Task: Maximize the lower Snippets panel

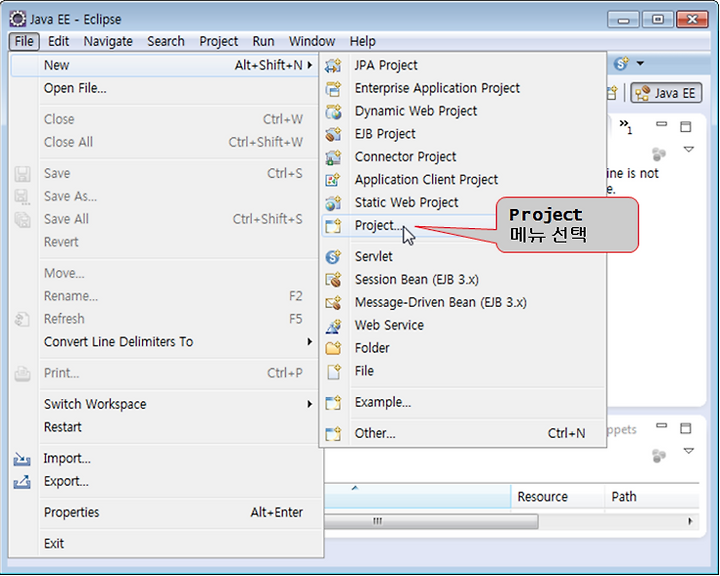Action: (x=686, y=428)
